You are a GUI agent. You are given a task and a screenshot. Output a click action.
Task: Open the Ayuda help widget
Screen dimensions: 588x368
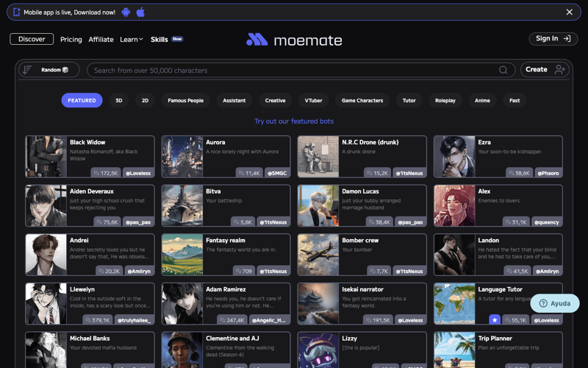click(555, 303)
